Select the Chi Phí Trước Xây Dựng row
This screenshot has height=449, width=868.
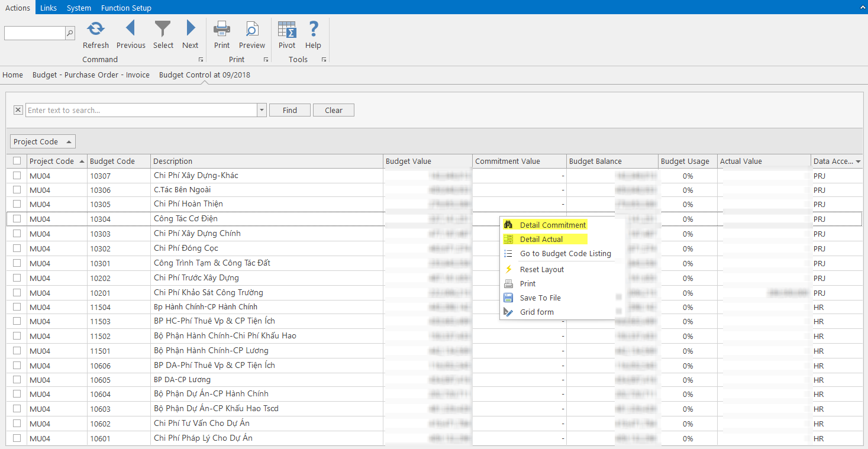434,277
